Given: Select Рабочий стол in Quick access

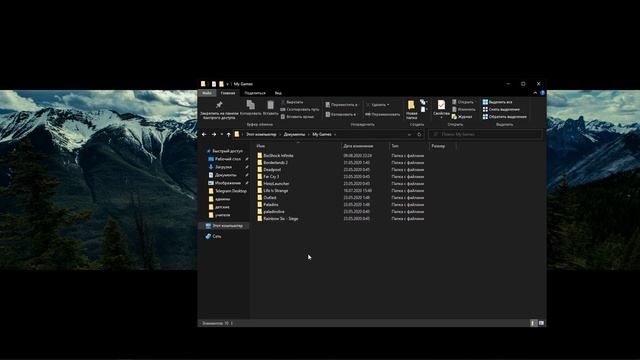Looking at the screenshot, I should pos(228,159).
